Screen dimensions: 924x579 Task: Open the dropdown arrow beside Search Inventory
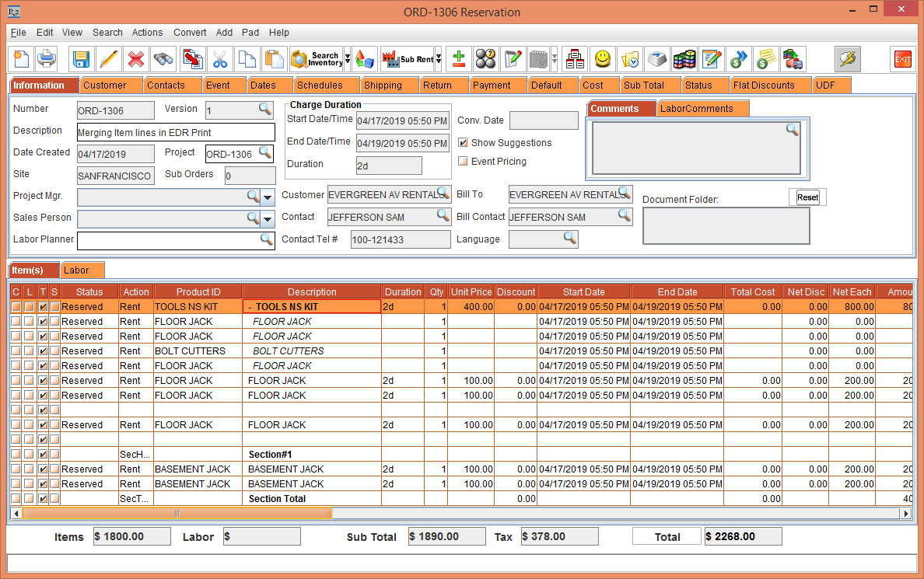(x=347, y=59)
